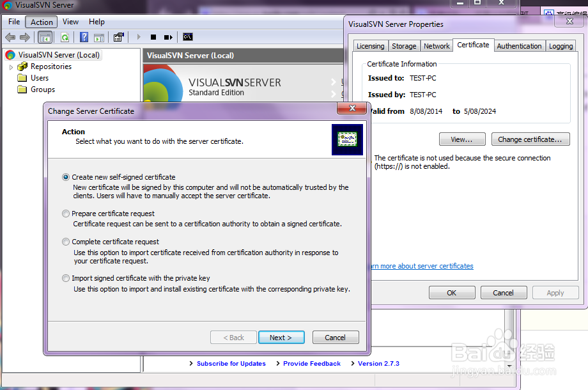Select Import signed certificate with private key
Screen dimensions: 588x390
coord(66,278)
